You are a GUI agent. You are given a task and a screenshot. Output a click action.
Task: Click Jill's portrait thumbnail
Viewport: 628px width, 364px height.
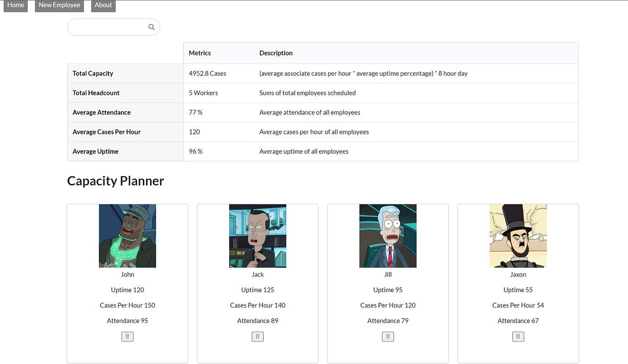point(387,235)
